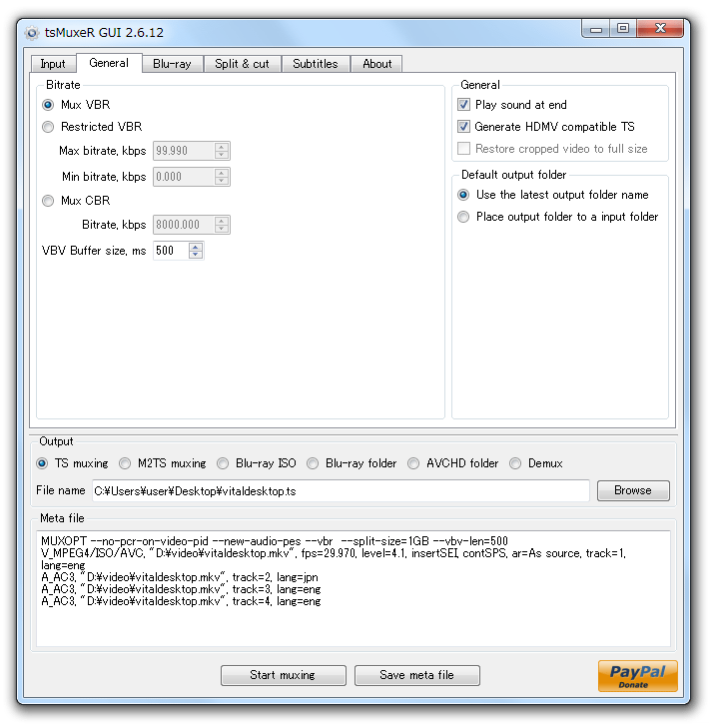712x728 pixels.
Task: Click the MUXOPT line in Meta file
Action: 275,541
